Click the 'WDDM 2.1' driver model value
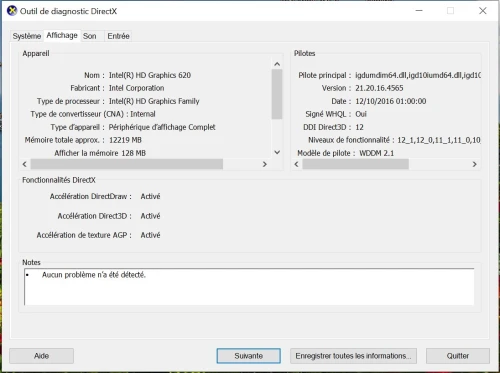500x373 pixels. click(377, 153)
